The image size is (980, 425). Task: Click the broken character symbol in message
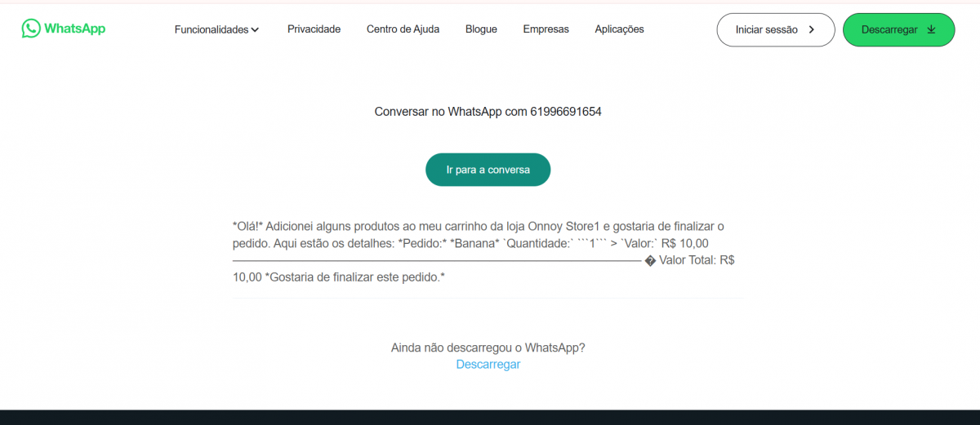click(x=651, y=261)
